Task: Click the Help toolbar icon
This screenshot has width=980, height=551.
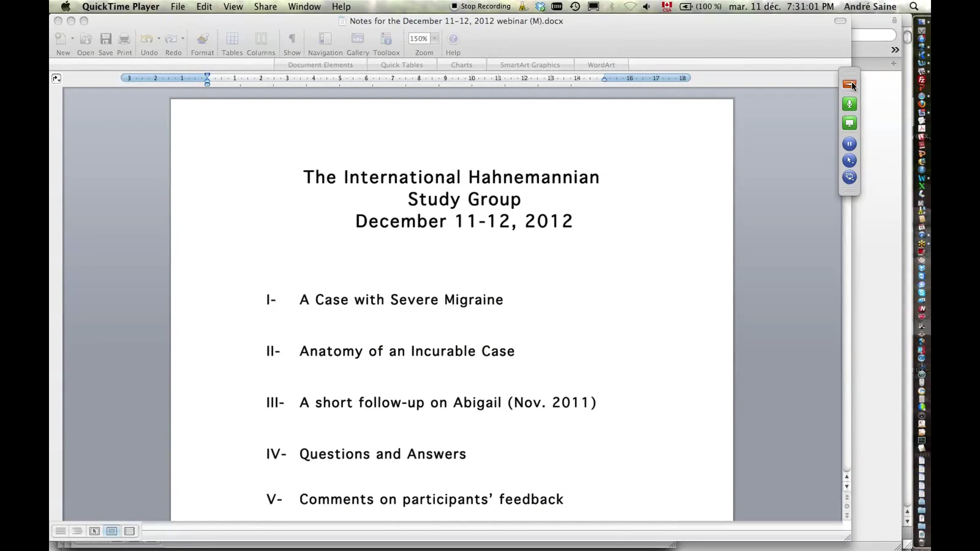Action: [x=453, y=38]
